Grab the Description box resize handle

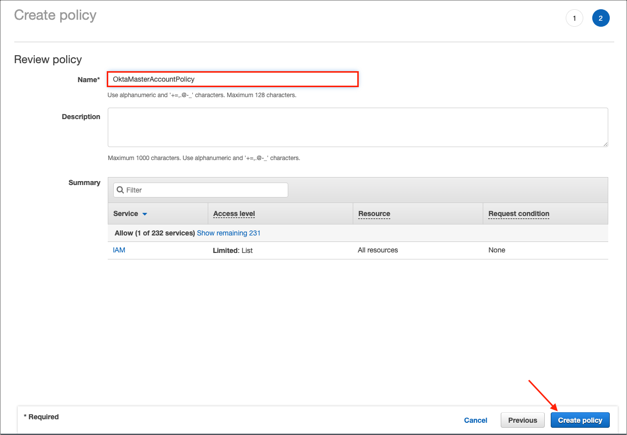pos(604,143)
